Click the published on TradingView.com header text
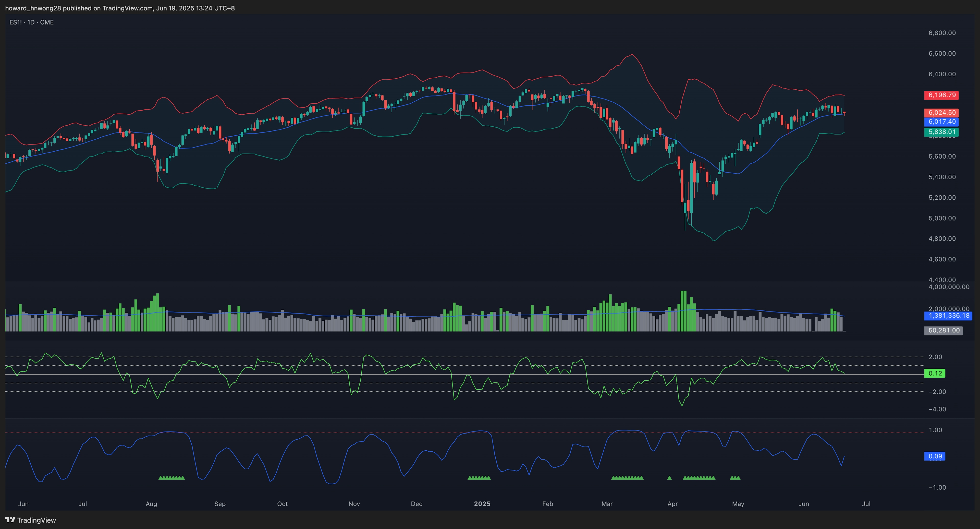980x529 pixels. pyautogui.click(x=120, y=8)
